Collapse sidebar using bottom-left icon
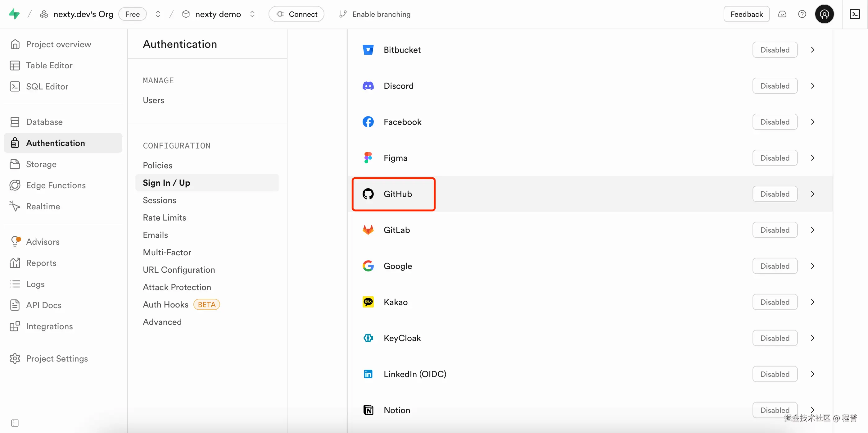868x433 pixels. point(15,423)
